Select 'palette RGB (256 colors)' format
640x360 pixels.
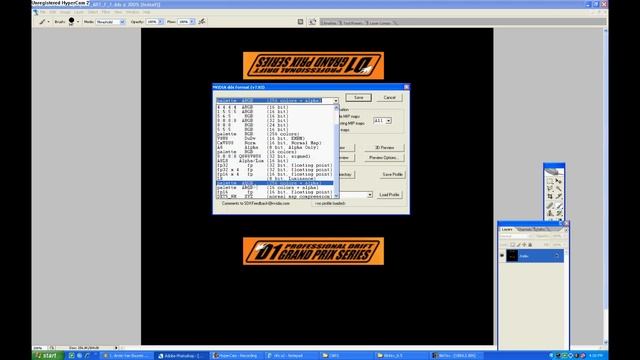[x=275, y=134]
